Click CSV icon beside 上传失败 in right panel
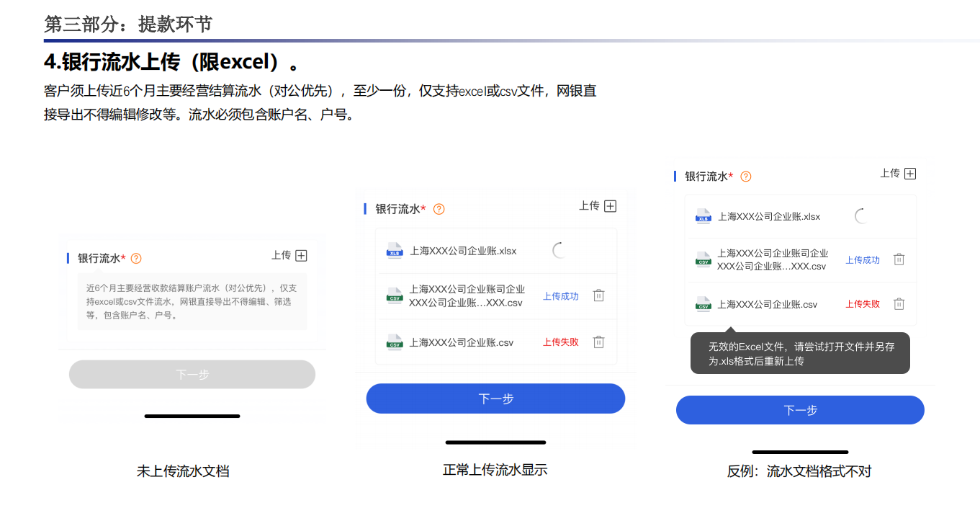This screenshot has width=980, height=521. coord(703,304)
